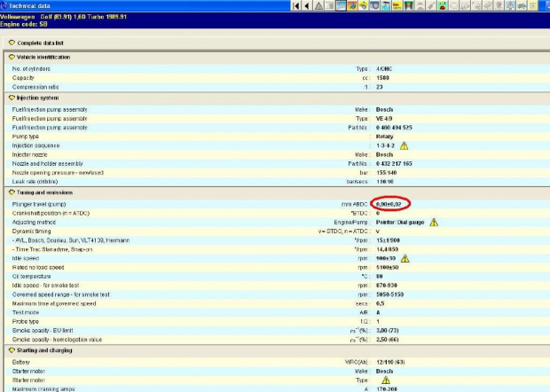Collapse the Complete data list section
Viewport: 550px width, 392px height.
pos(12,43)
